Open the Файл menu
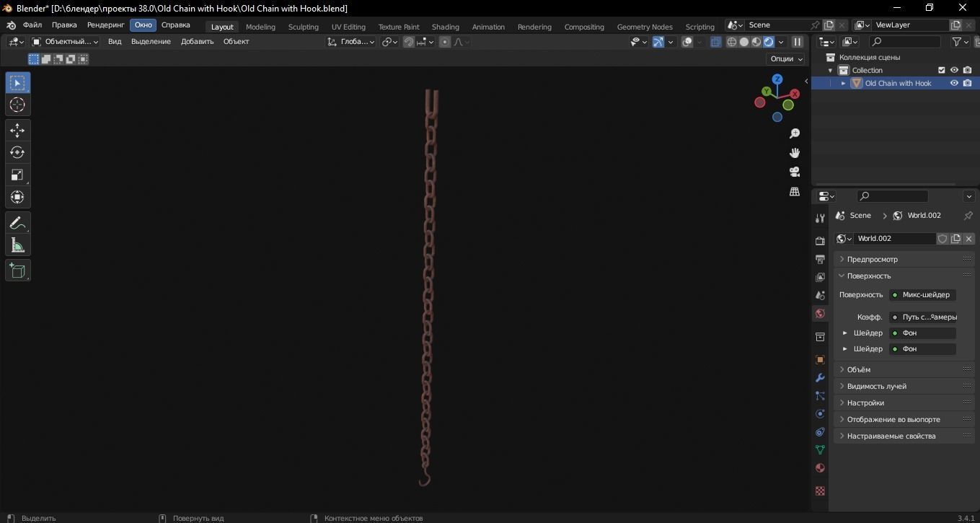The image size is (980, 523). click(x=32, y=25)
